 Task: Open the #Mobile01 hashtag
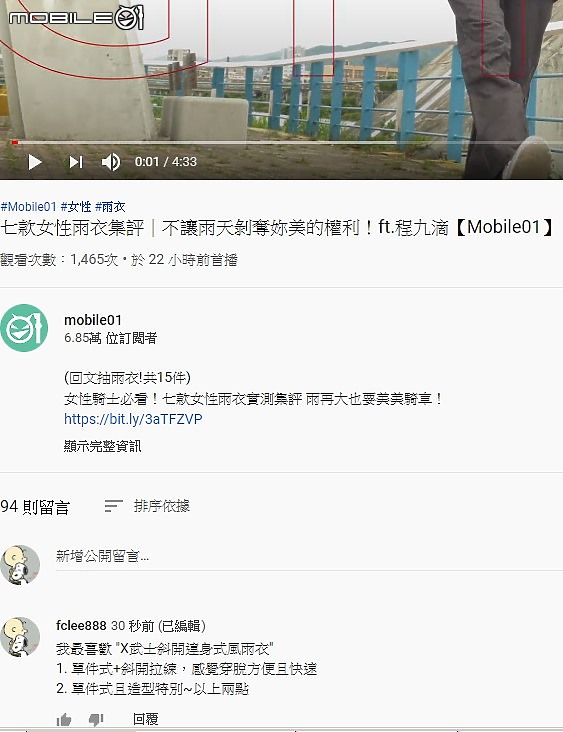(x=28, y=206)
